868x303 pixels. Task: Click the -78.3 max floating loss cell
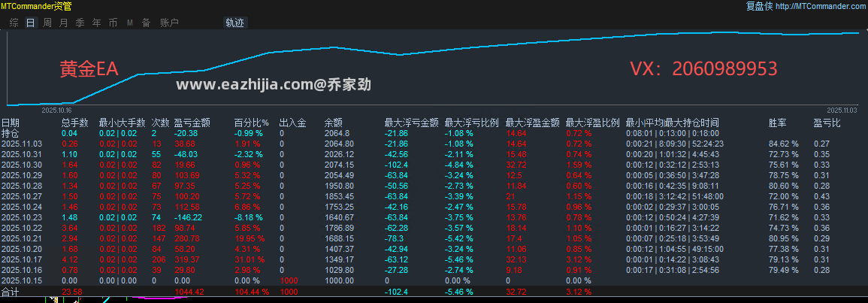(x=395, y=238)
